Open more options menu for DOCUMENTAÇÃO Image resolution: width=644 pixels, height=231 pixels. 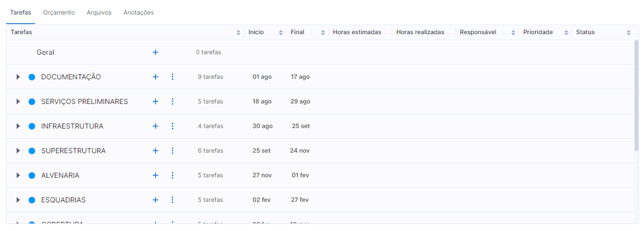click(173, 77)
